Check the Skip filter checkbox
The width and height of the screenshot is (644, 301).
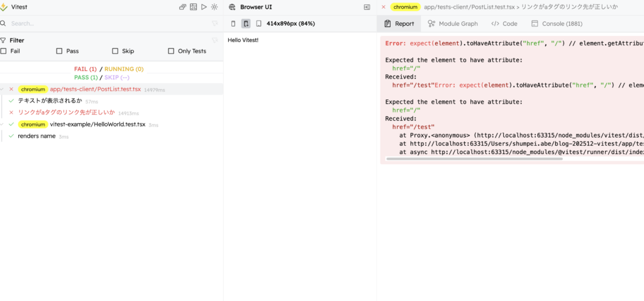(x=115, y=51)
